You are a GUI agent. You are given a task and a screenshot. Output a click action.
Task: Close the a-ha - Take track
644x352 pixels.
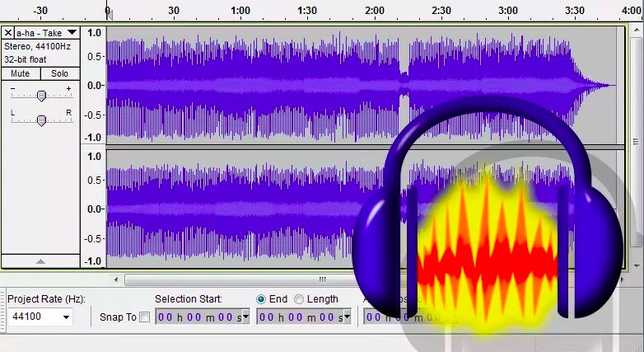pos(8,33)
